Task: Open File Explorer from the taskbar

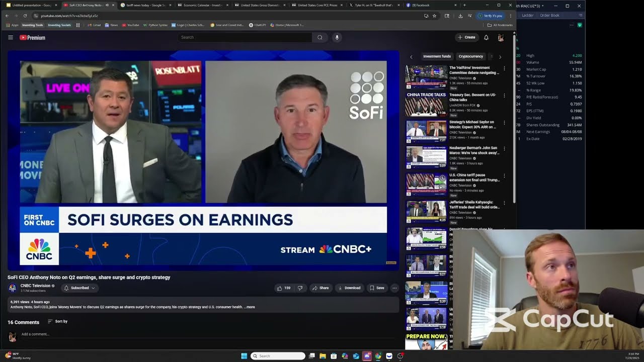Action: click(323, 356)
